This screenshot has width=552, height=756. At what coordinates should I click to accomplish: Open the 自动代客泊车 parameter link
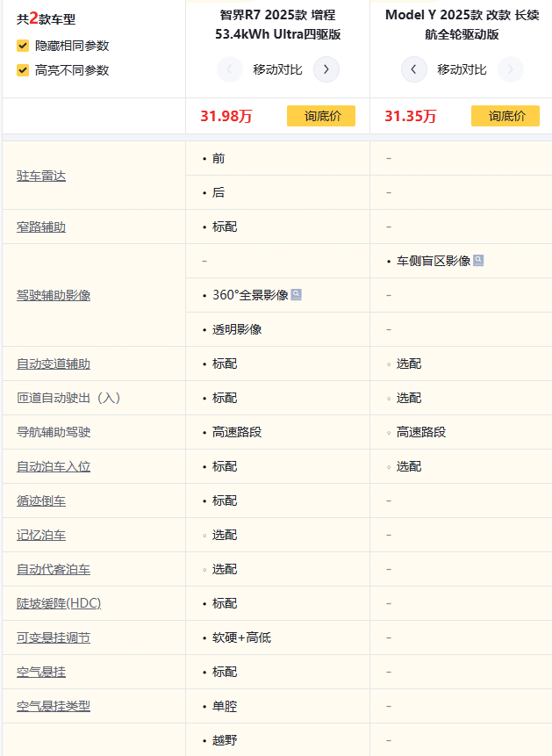click(x=54, y=569)
